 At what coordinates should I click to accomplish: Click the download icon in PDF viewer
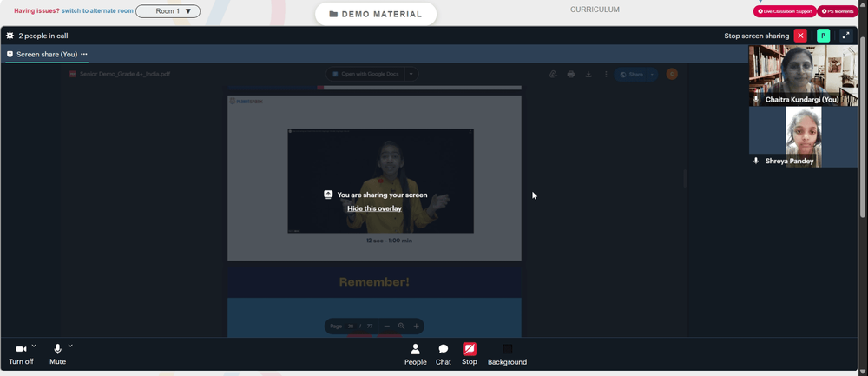tap(589, 74)
